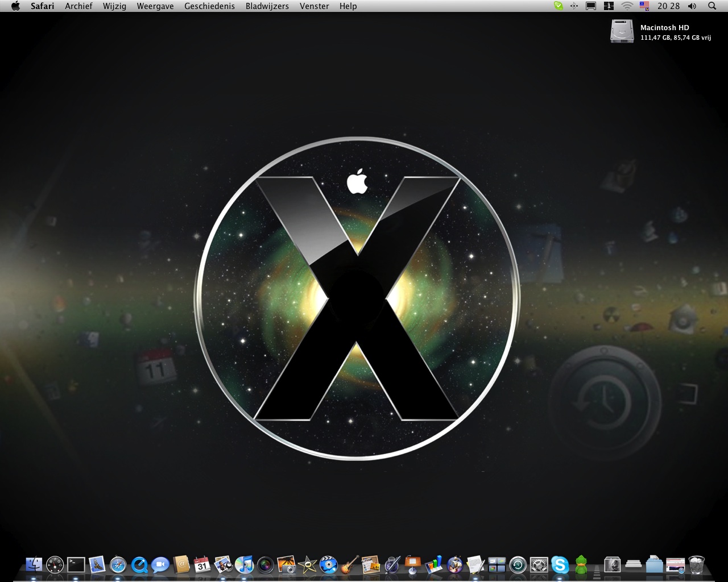Image resolution: width=728 pixels, height=582 pixels.
Task: Click minimized Safari window in dock
Action: click(x=676, y=564)
